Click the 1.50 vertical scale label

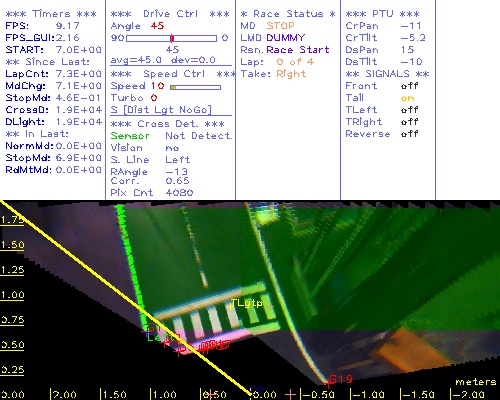point(12,245)
